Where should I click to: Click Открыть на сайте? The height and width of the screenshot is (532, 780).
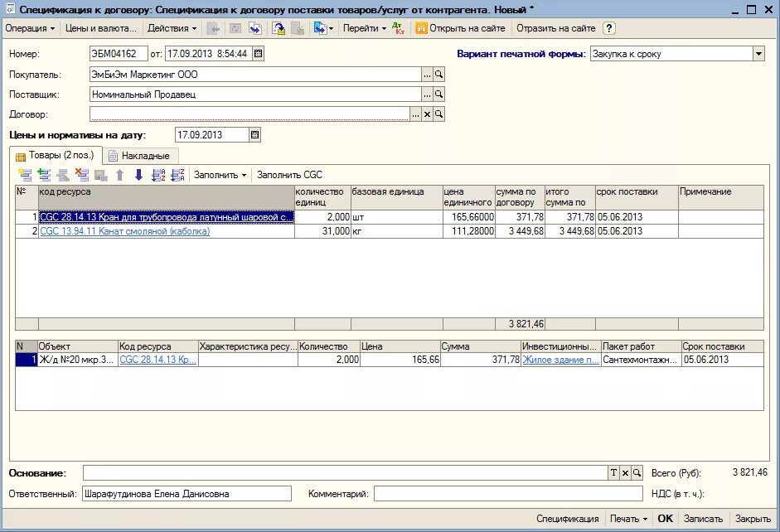point(461,29)
